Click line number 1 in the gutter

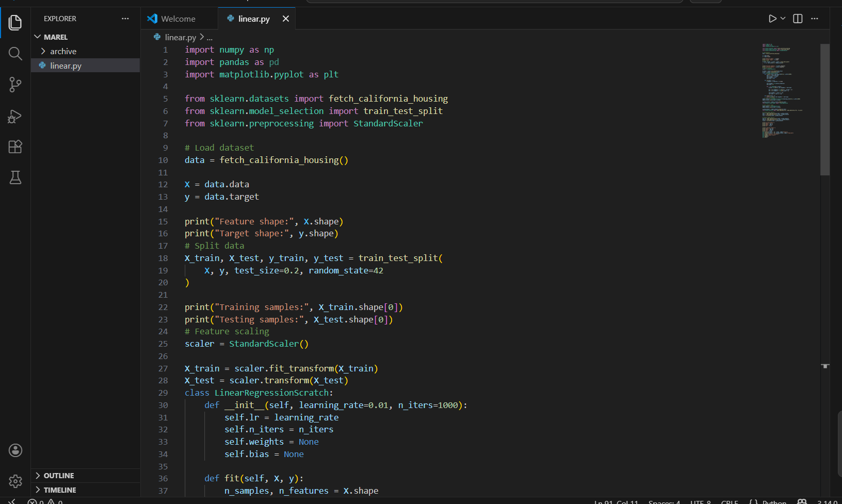pyautogui.click(x=165, y=50)
